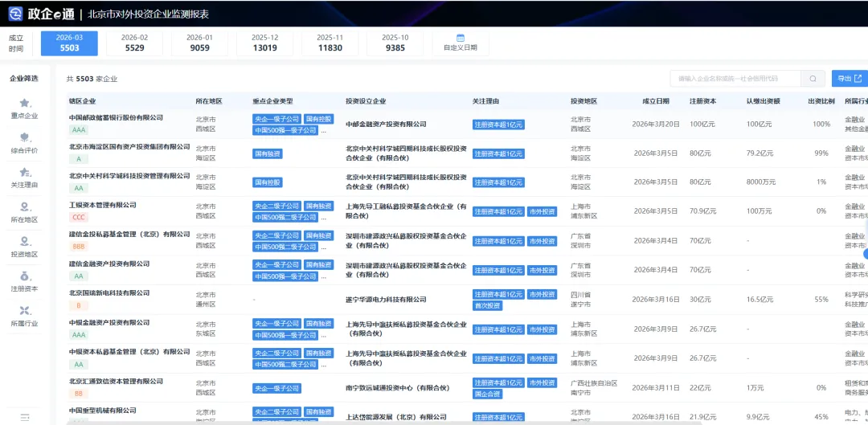Open 中国邮政储蓄银行股份有限公司 company link
The height and width of the screenshot is (425, 868).
click(117, 118)
